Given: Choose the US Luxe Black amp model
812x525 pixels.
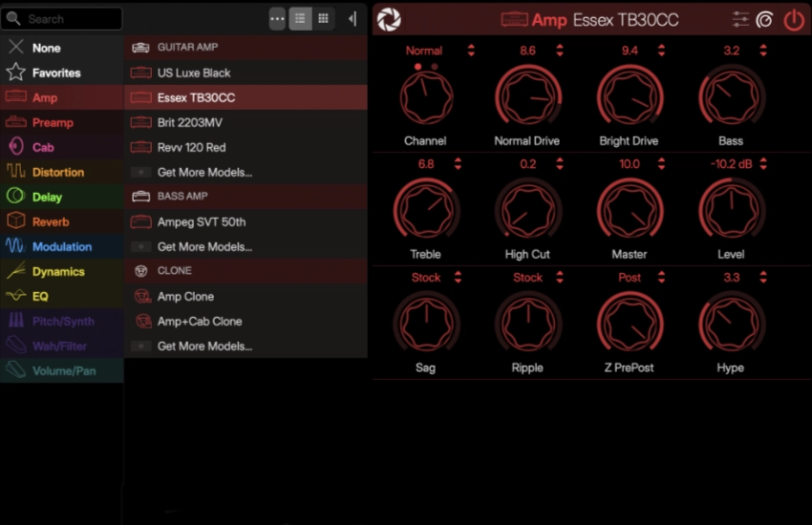Looking at the screenshot, I should (246, 73).
